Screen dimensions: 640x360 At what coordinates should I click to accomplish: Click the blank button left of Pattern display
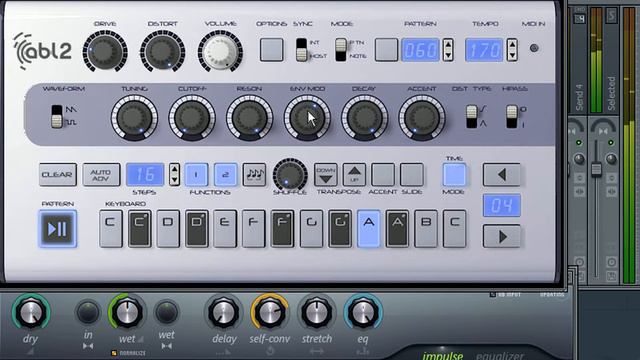tap(386, 50)
